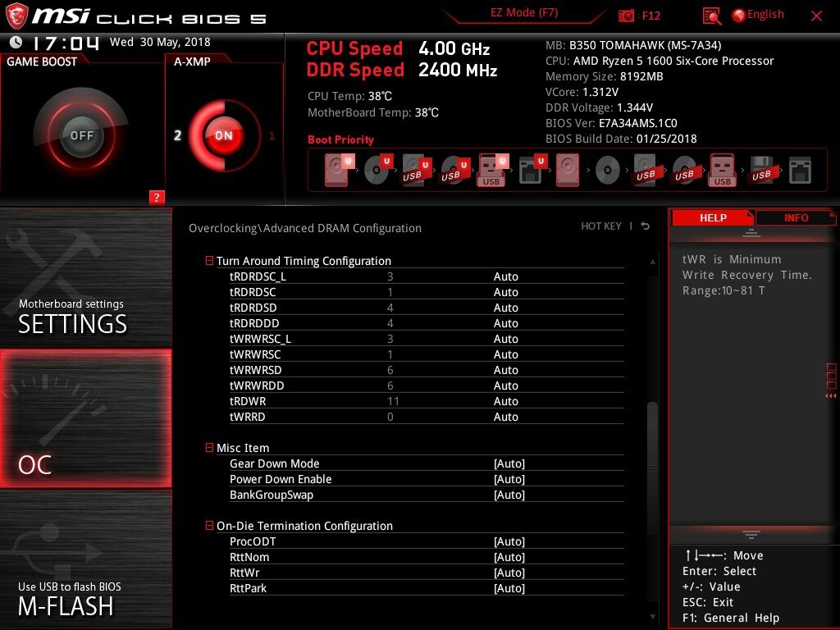
Task: Select first optical disc boot device icon
Action: (x=377, y=171)
